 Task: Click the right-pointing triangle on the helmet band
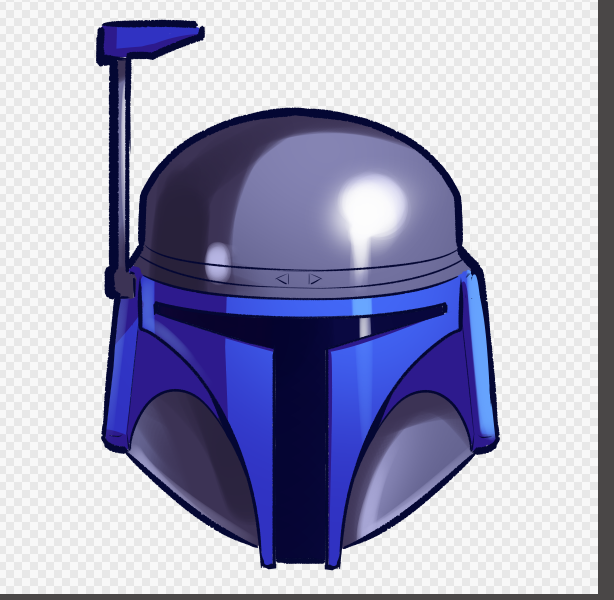[x=315, y=279]
